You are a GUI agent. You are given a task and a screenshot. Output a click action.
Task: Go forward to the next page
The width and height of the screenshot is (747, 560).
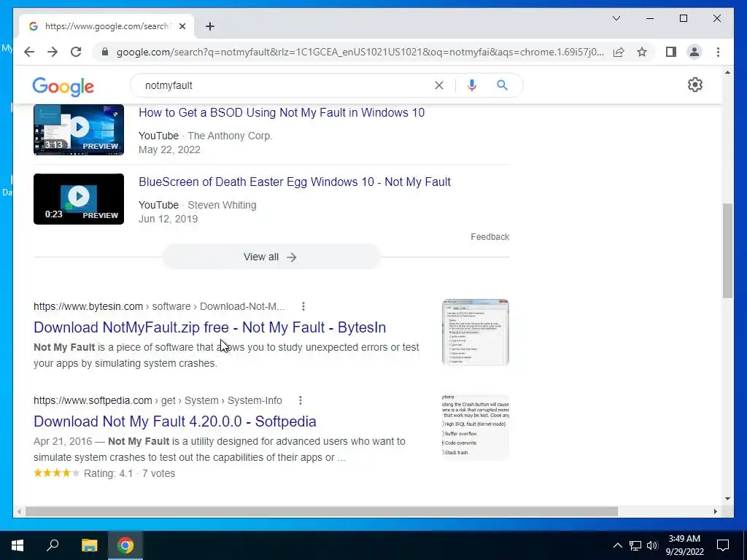tap(53, 52)
